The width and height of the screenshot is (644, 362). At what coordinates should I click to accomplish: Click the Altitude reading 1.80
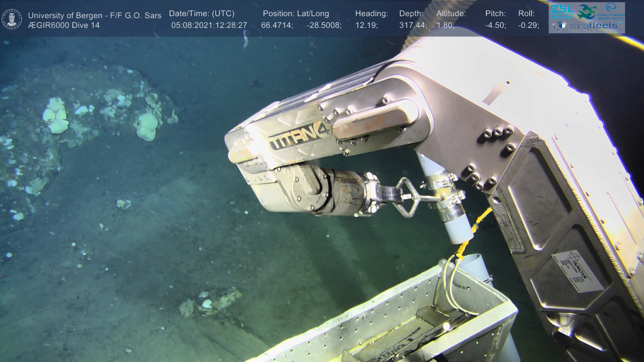445,25
